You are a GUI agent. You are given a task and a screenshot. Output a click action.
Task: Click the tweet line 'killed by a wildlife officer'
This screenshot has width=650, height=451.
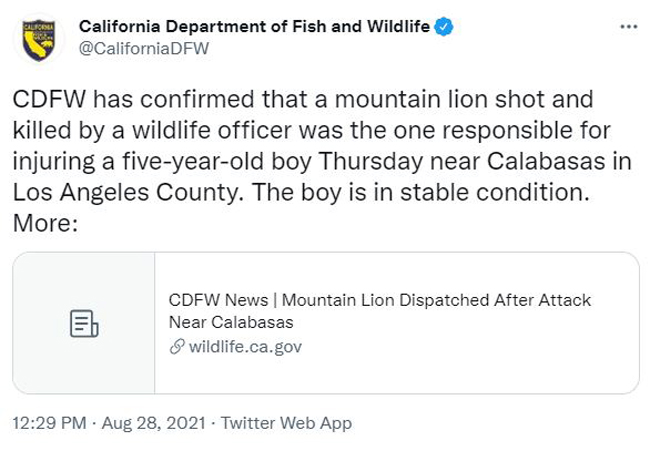[x=311, y=130]
